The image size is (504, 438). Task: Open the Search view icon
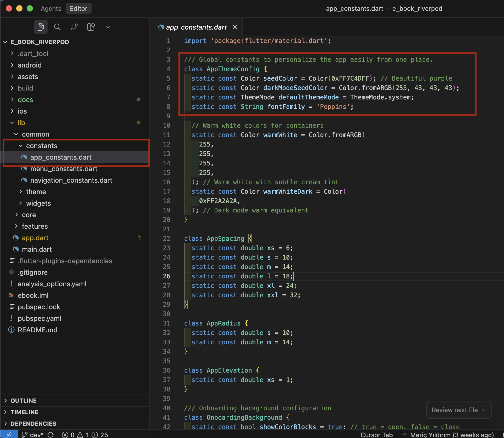57,27
